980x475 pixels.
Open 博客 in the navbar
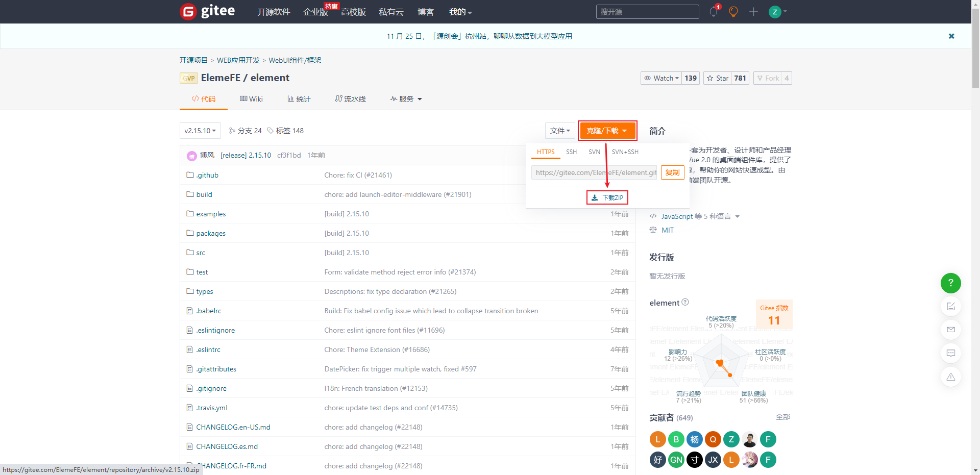[426, 12]
